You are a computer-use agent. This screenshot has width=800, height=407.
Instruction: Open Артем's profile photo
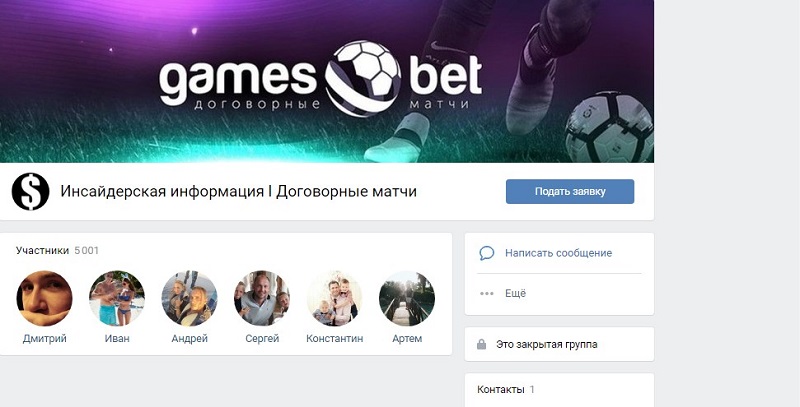pyautogui.click(x=407, y=298)
